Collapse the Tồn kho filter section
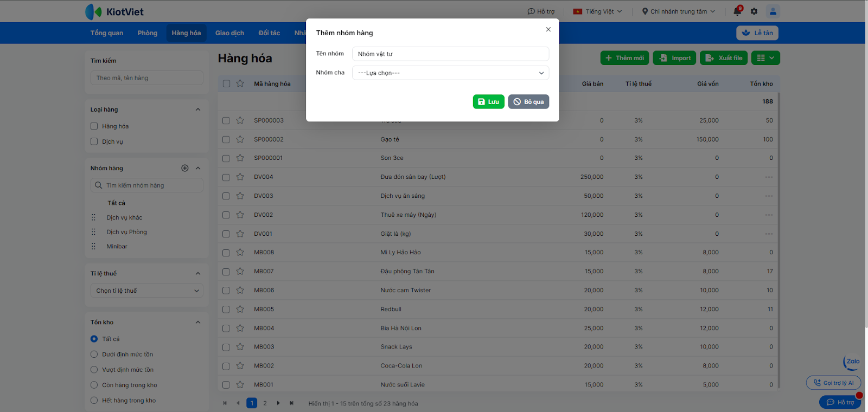This screenshot has width=868, height=412. click(x=198, y=322)
